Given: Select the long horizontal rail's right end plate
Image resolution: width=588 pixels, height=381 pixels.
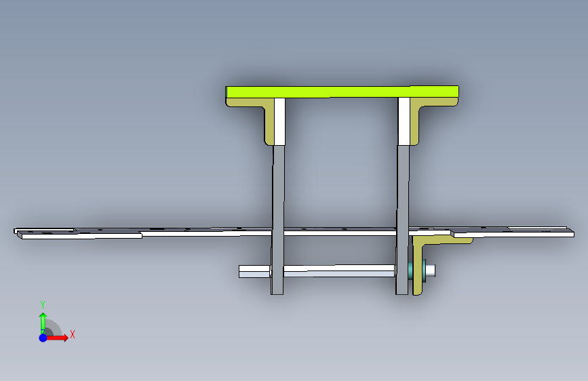Looking at the screenshot, I should click(513, 234).
